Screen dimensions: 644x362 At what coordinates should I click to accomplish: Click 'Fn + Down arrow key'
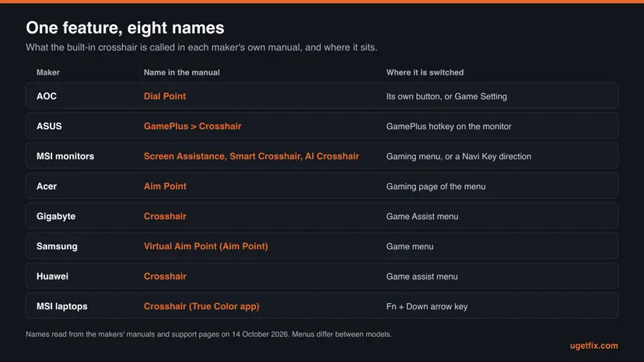[x=427, y=307]
